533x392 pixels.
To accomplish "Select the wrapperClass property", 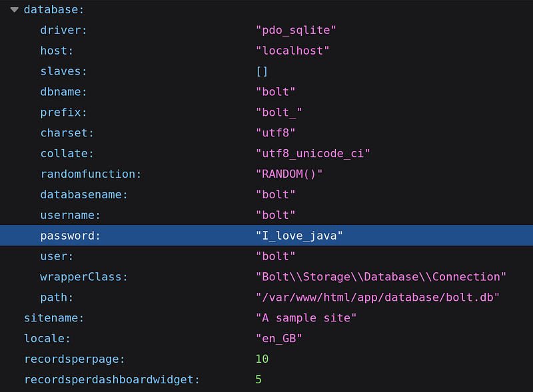I will (83, 277).
